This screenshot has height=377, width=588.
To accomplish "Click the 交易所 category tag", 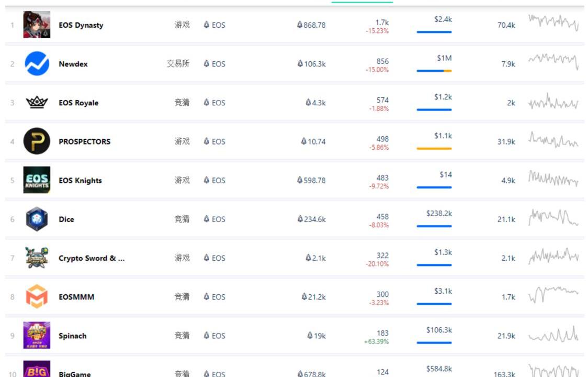I will click(178, 64).
